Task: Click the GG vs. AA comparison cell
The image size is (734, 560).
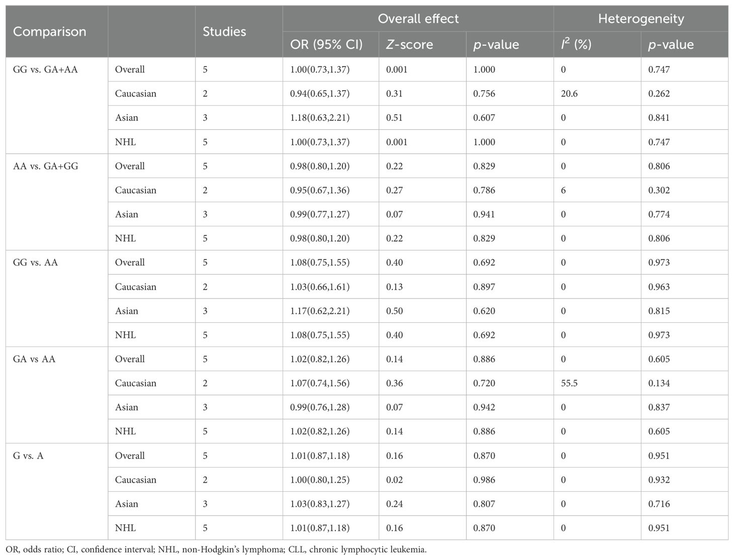Action: pos(35,262)
